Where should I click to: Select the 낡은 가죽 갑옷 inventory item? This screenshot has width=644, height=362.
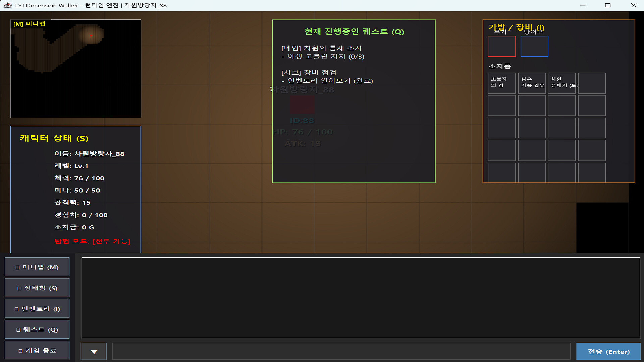532,83
